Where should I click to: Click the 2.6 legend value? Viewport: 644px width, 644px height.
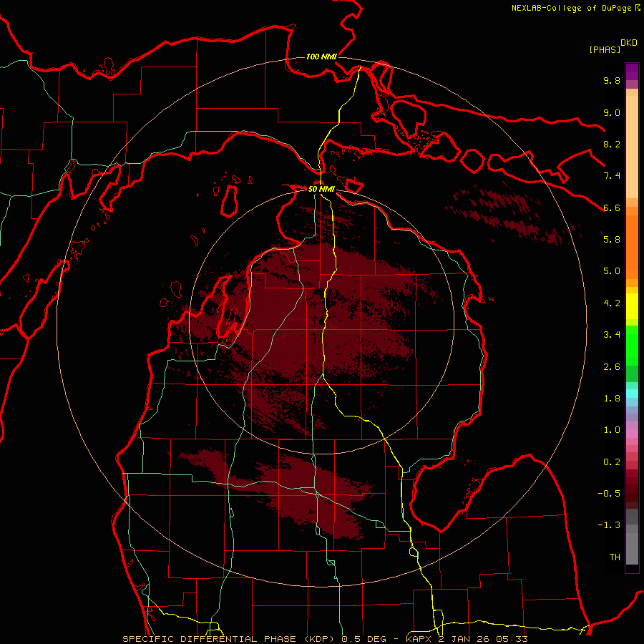pyautogui.click(x=612, y=367)
